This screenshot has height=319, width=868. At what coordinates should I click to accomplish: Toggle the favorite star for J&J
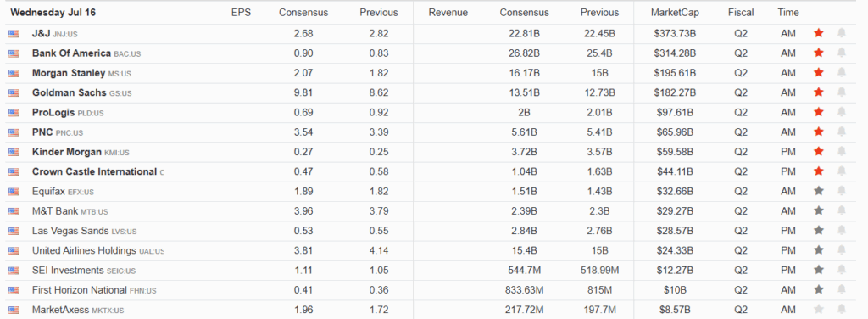pyautogui.click(x=819, y=33)
